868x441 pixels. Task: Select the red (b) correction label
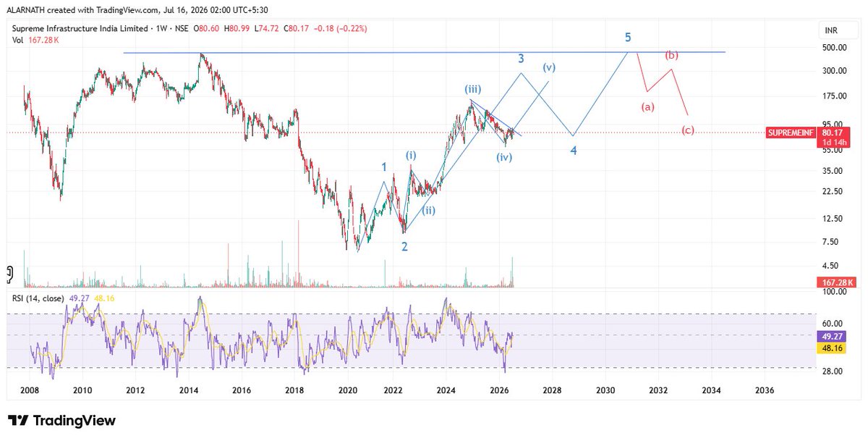point(672,55)
